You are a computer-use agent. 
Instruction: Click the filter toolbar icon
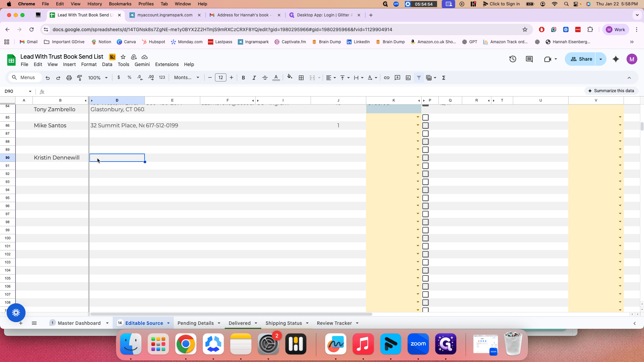pyautogui.click(x=419, y=78)
